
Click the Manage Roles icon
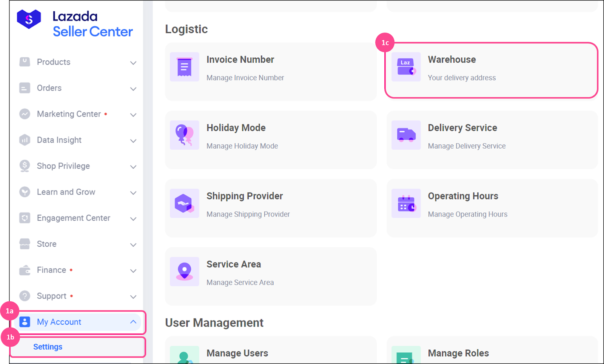[x=406, y=355]
